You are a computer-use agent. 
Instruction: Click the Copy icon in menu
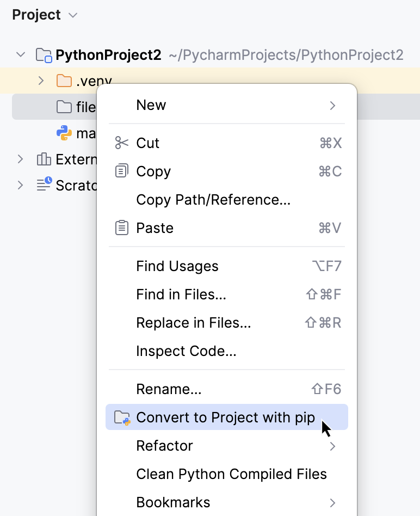point(122,171)
